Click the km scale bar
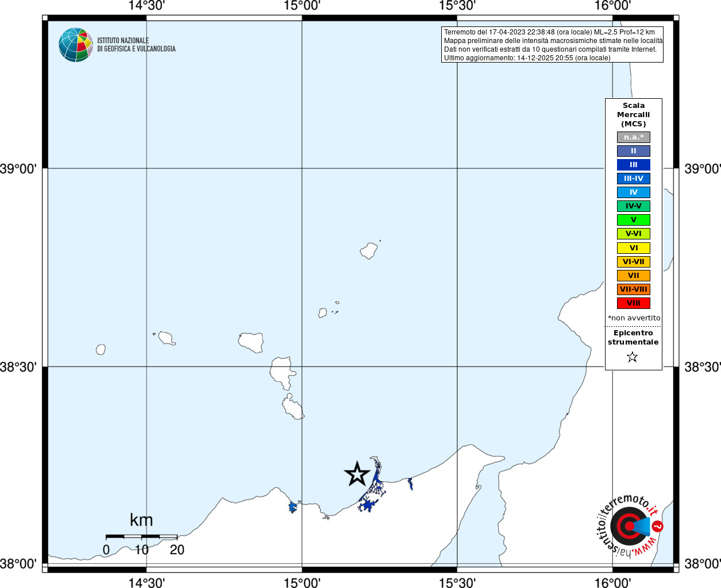Image resolution: width=721 pixels, height=588 pixels. click(x=141, y=536)
